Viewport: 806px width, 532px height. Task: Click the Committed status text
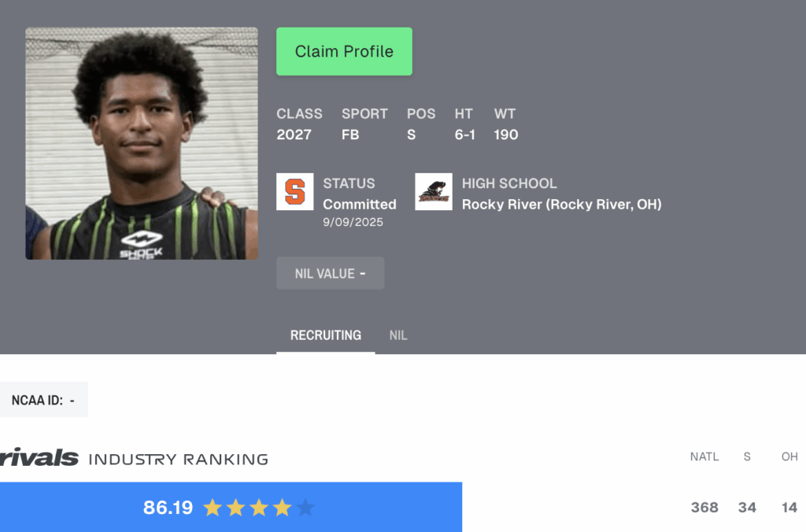tap(360, 205)
